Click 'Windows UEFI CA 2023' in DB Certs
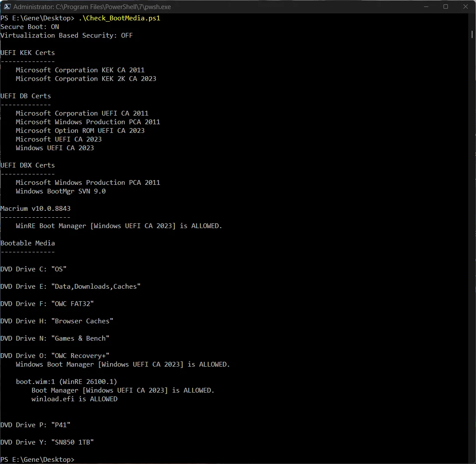476x464 pixels. pyautogui.click(x=55, y=148)
